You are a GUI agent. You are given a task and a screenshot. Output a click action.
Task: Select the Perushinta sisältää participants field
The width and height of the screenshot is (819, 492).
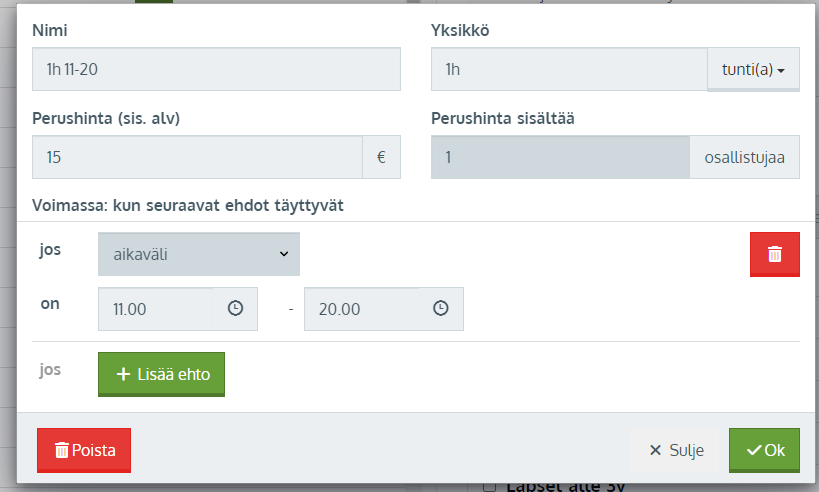click(x=560, y=157)
